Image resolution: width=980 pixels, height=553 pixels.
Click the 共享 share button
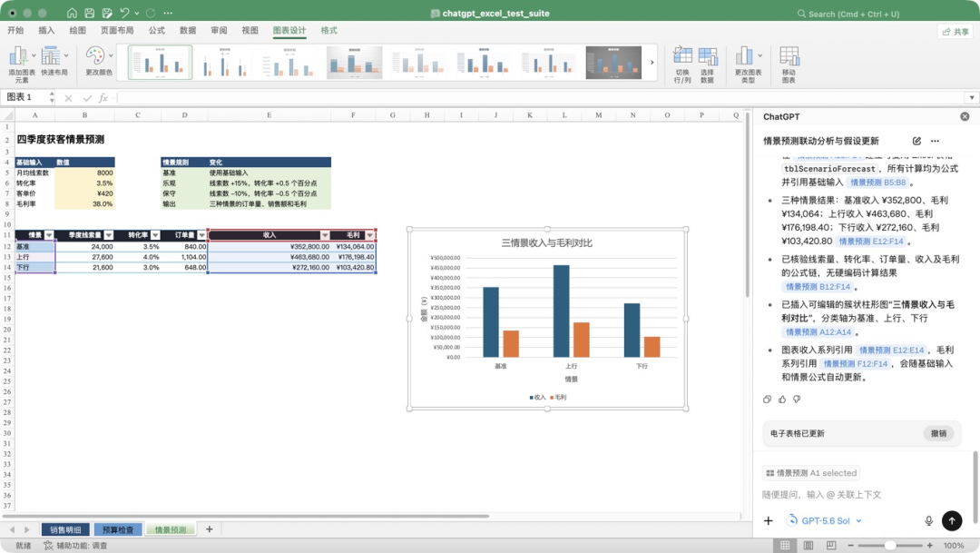point(955,31)
